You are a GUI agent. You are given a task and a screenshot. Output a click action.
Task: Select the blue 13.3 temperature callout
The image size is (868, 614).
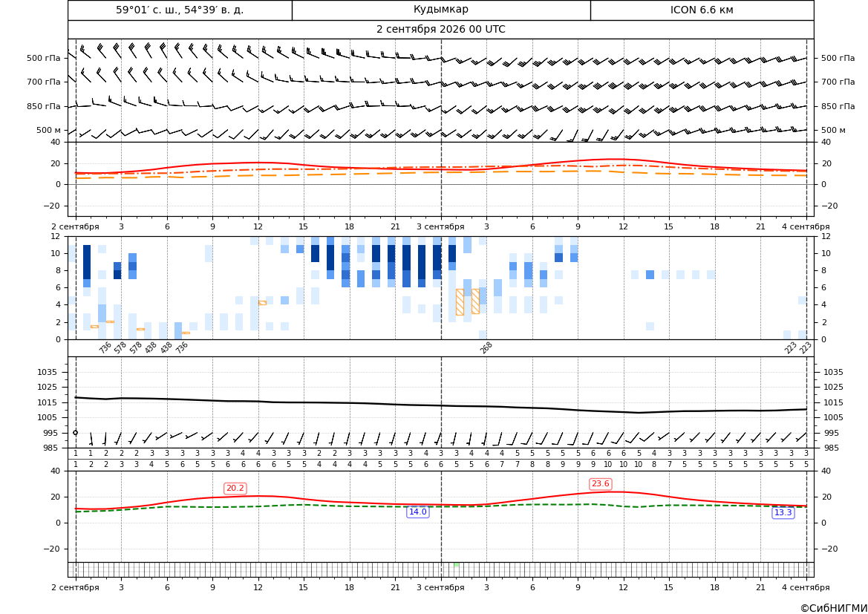point(783,513)
